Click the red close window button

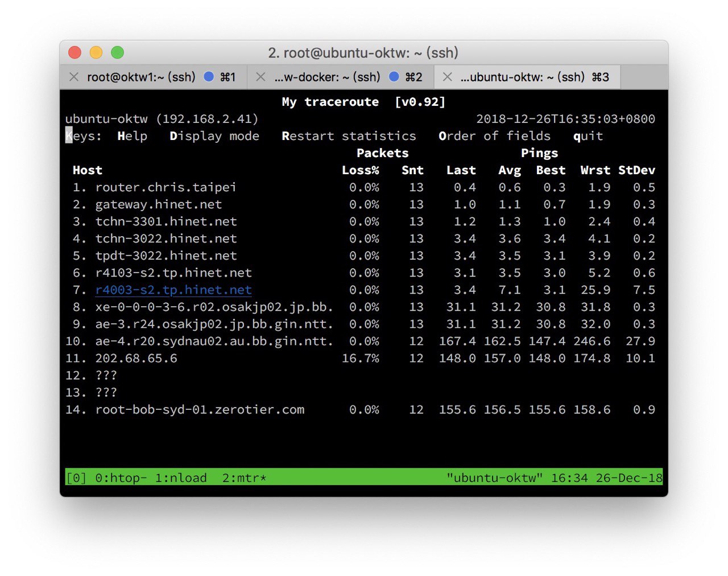point(75,53)
